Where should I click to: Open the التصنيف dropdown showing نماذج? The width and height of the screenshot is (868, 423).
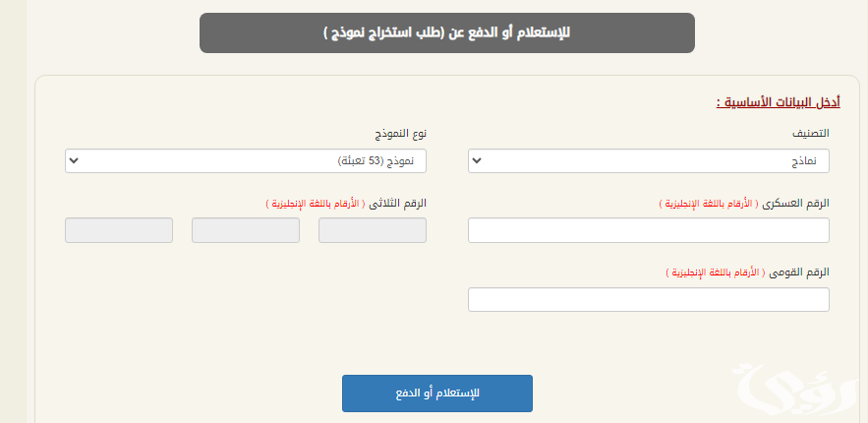pos(648,161)
